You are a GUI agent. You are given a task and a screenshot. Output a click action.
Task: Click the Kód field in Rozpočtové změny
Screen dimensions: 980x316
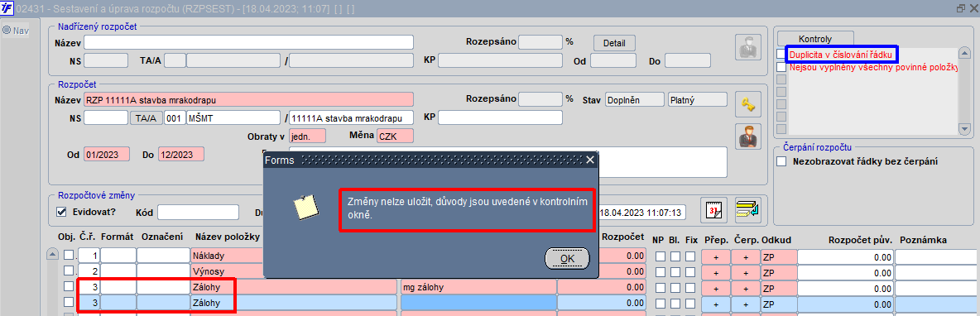point(198,213)
